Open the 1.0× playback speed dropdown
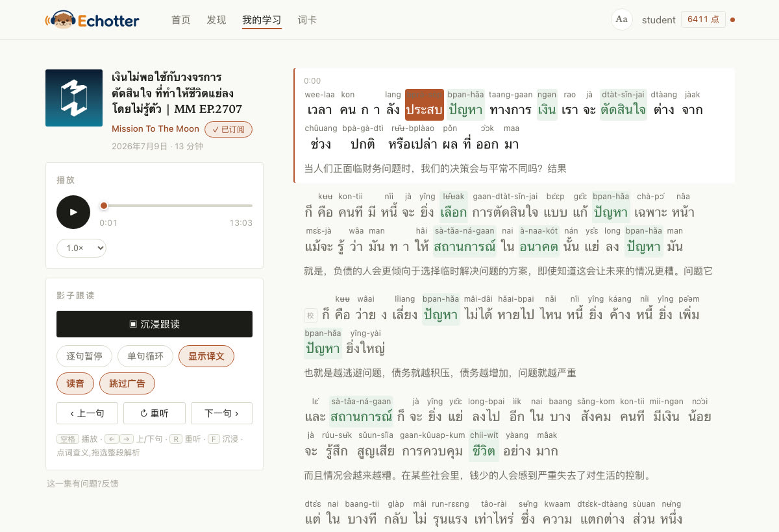The height and width of the screenshot is (532, 779). click(81, 248)
